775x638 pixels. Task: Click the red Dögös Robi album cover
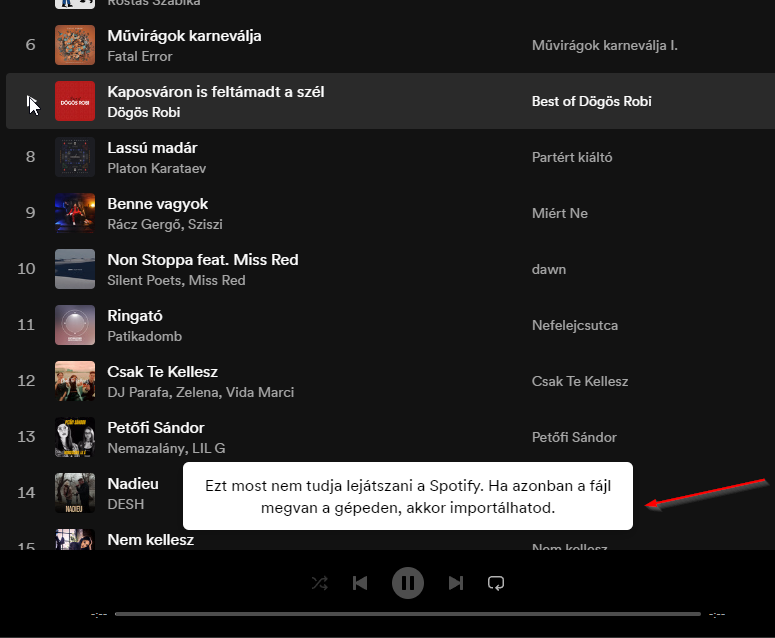point(75,101)
